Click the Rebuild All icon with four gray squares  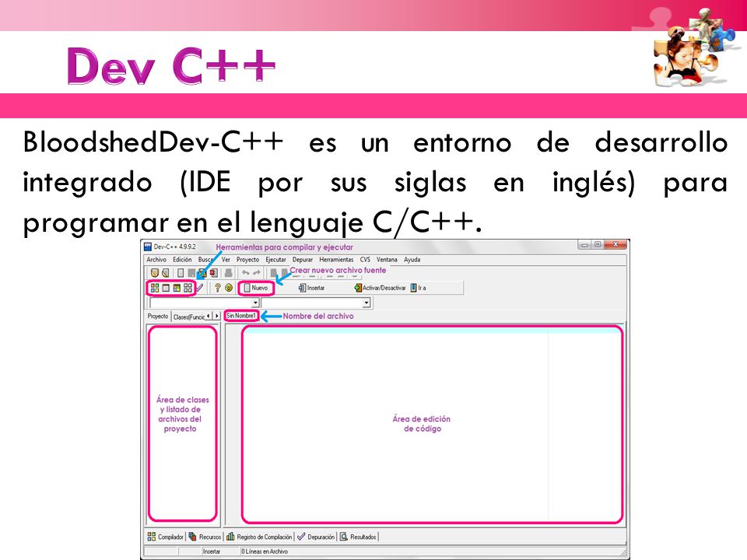(x=188, y=288)
